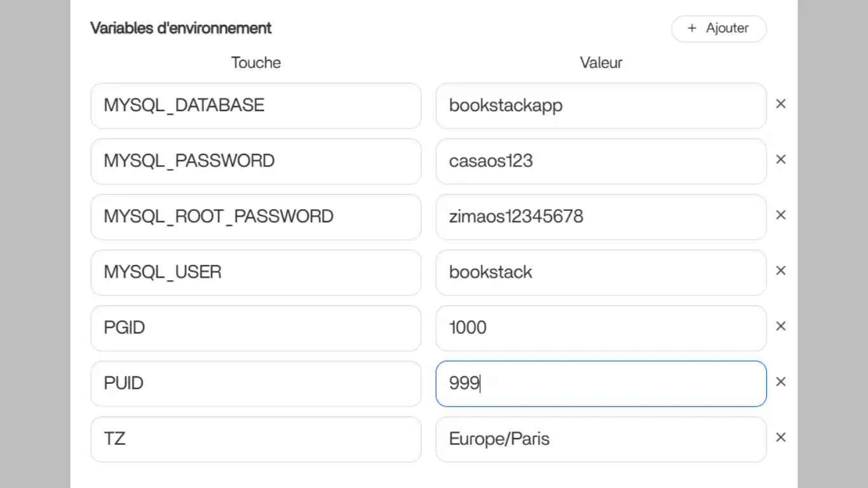
Task: Click the + icon on the Ajouter button
Action: (691, 29)
